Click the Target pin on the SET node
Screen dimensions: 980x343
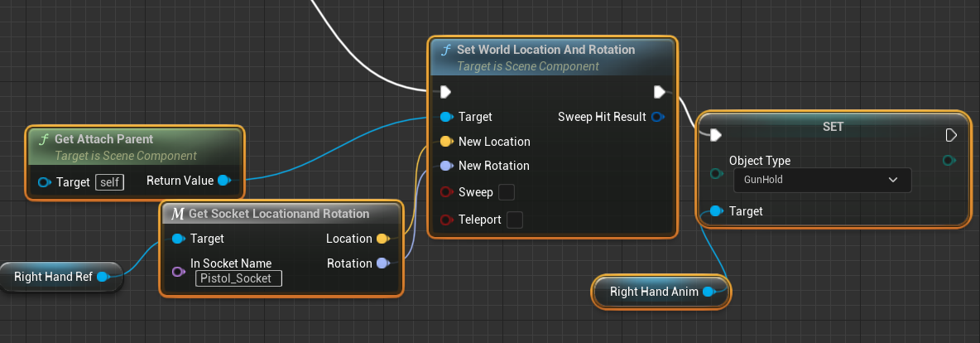click(716, 211)
